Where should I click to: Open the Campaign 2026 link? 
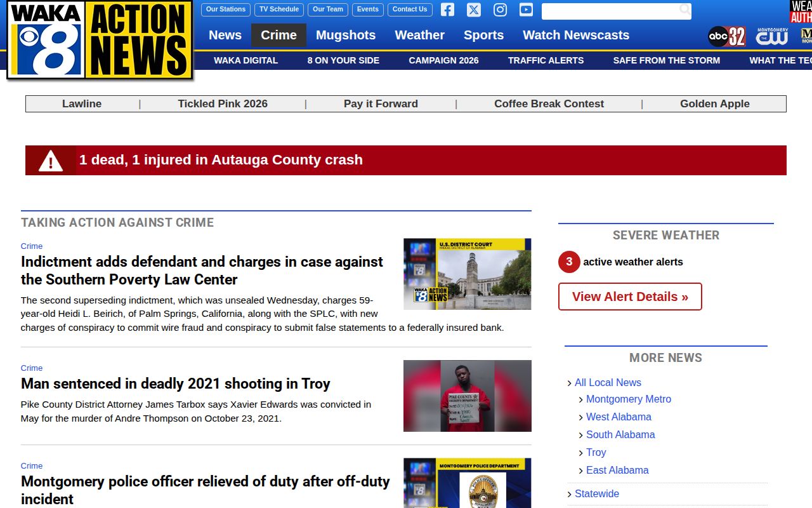[x=444, y=60]
